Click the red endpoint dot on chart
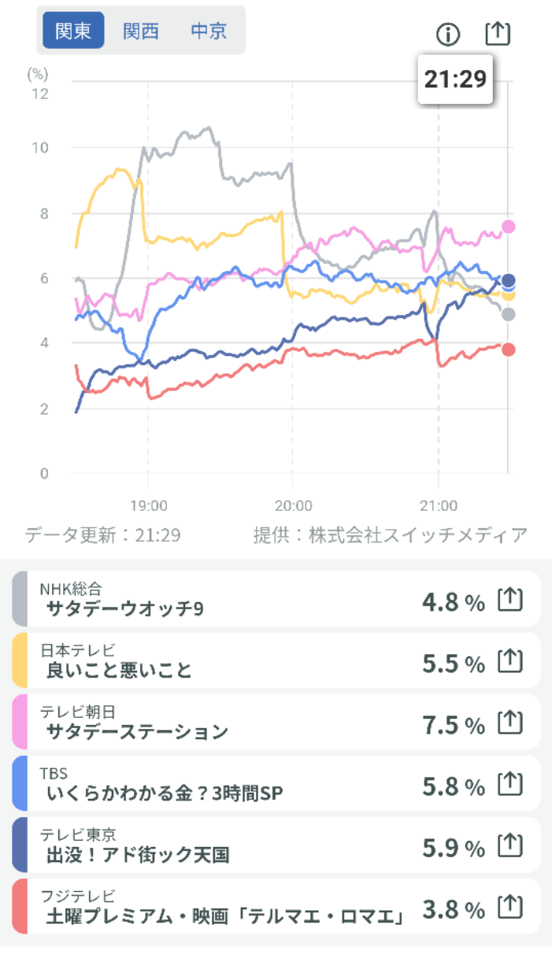Viewport: 552px width, 980px height. click(x=509, y=349)
